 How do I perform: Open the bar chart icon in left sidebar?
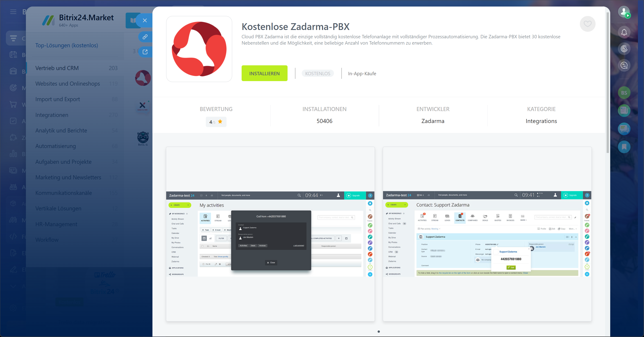click(x=13, y=153)
